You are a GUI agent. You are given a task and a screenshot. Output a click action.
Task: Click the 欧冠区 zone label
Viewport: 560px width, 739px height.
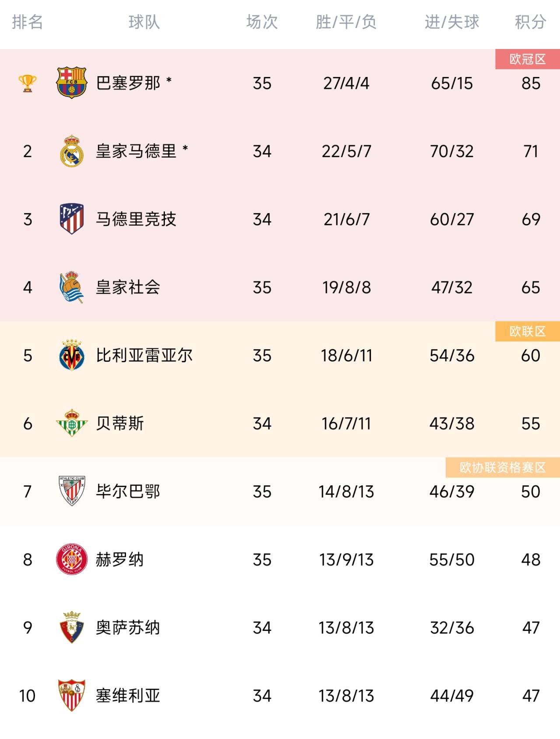(527, 60)
